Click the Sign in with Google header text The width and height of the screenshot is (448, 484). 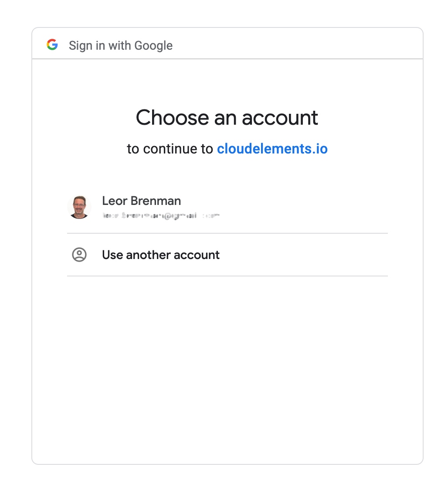pos(121,45)
